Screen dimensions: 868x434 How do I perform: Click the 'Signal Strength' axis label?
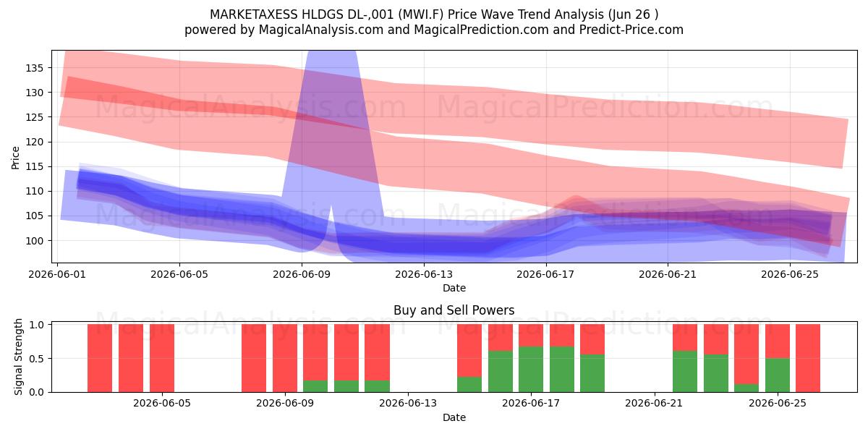[19, 357]
